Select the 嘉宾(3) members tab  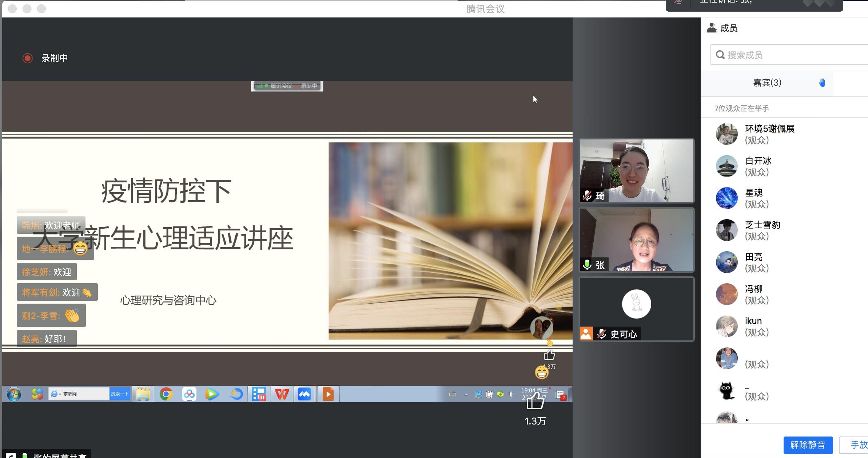click(x=767, y=83)
